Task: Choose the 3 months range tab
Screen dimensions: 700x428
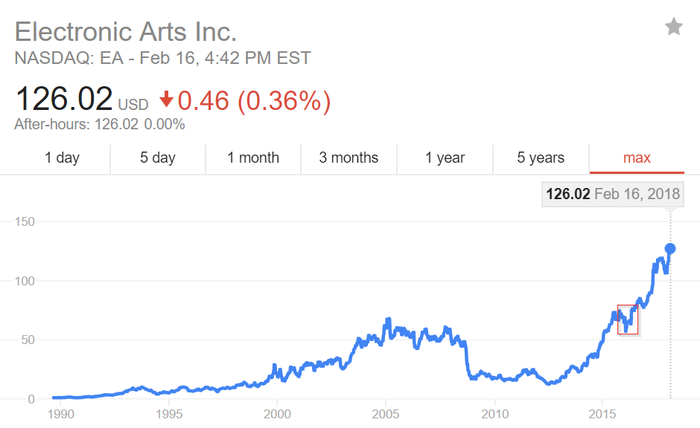Action: [x=349, y=158]
